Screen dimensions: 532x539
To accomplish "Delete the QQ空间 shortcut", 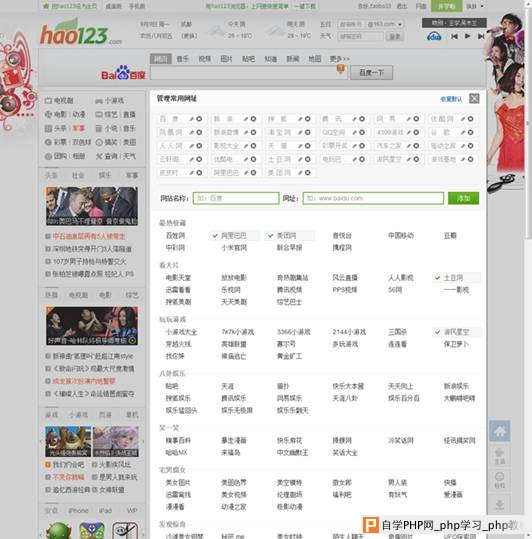I will click(362, 132).
